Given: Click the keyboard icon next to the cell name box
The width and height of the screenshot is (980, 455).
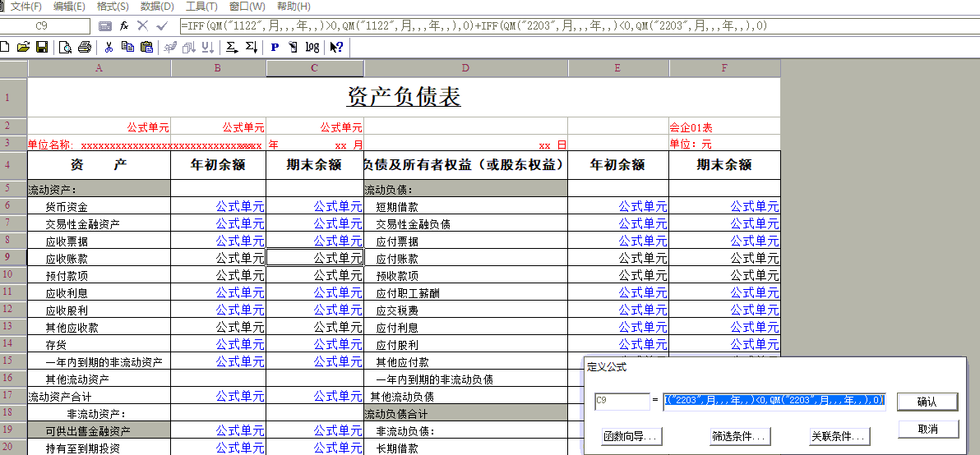Looking at the screenshot, I should (x=105, y=25).
